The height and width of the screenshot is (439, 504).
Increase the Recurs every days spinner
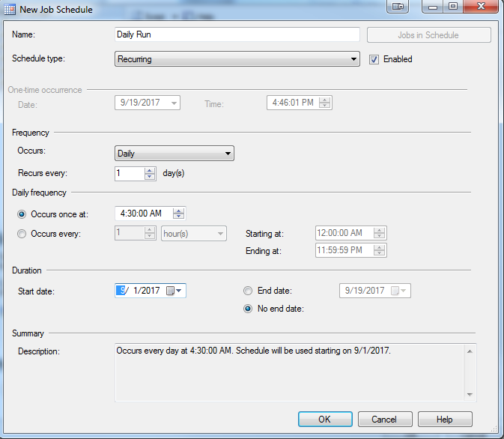[x=150, y=171]
